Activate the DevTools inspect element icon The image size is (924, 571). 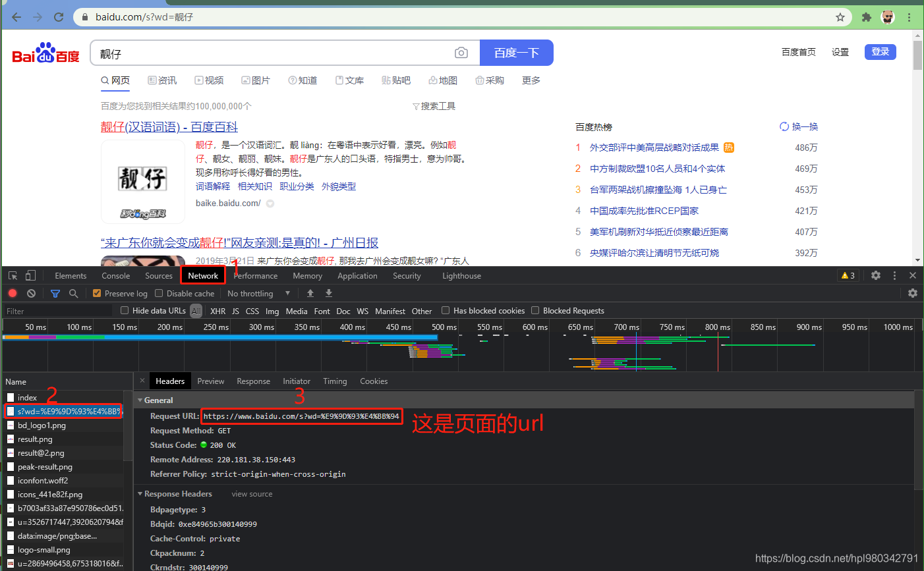(x=13, y=275)
